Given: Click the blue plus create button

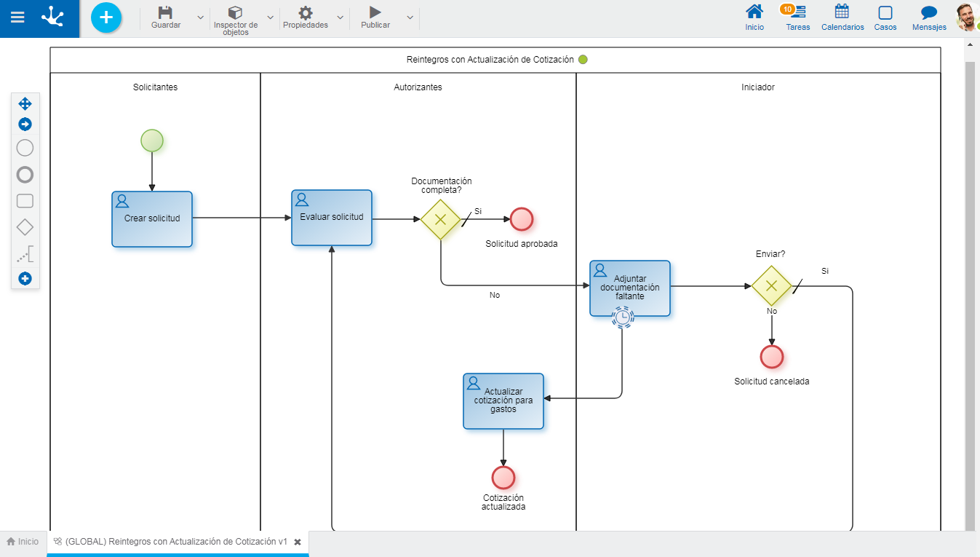Looking at the screenshot, I should tap(106, 17).
